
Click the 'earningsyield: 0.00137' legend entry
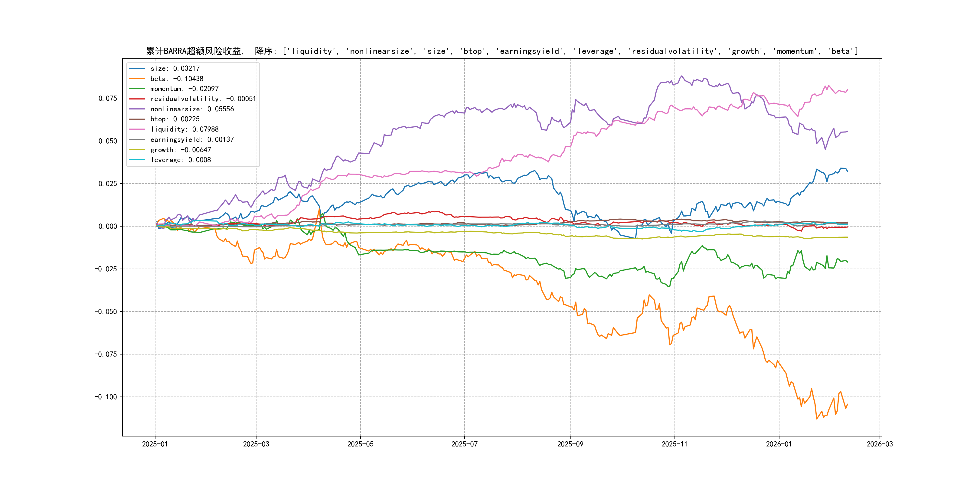point(192,140)
